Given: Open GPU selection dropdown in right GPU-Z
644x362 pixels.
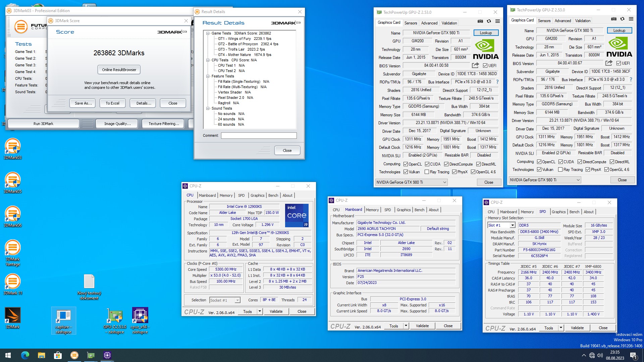Looking at the screenshot, I should point(545,180).
